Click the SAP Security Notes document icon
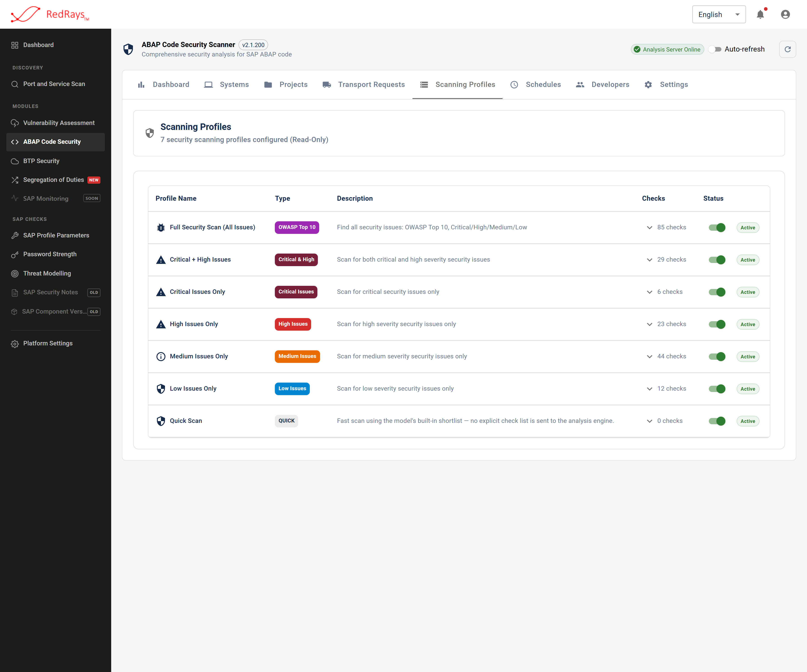Viewport: 807px width, 672px height. (15, 293)
